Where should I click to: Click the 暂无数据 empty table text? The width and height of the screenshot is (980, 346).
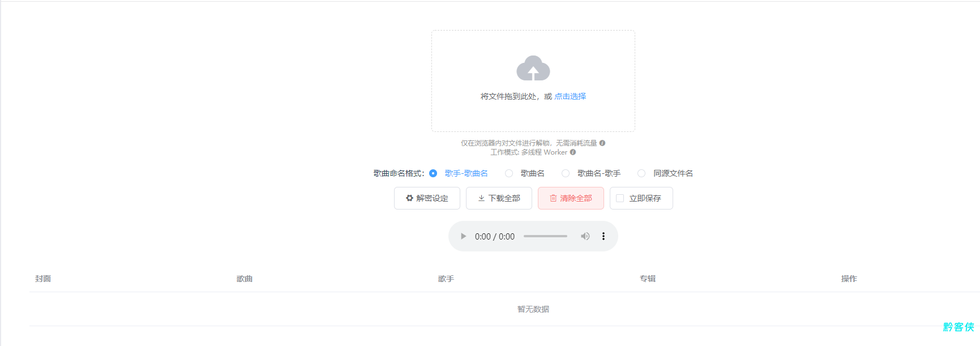coord(533,309)
